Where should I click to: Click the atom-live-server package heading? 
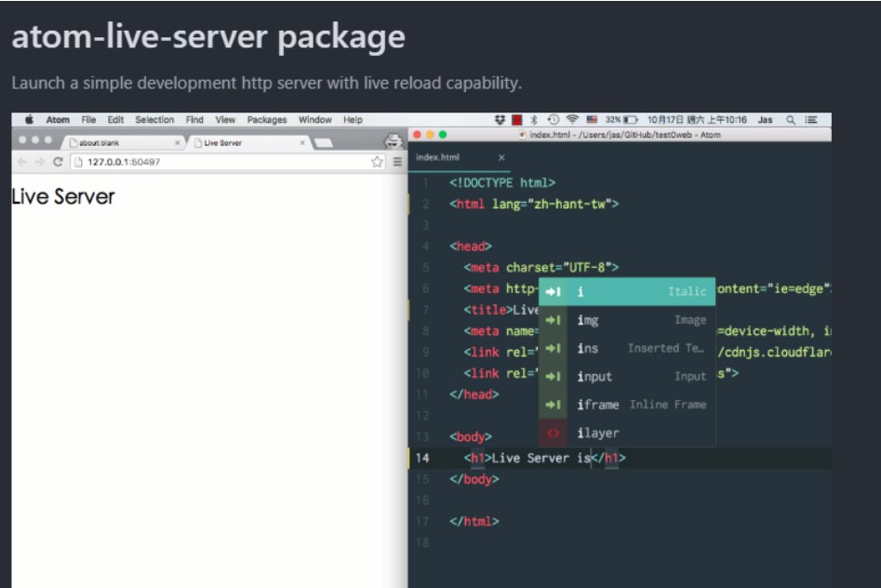coord(208,37)
